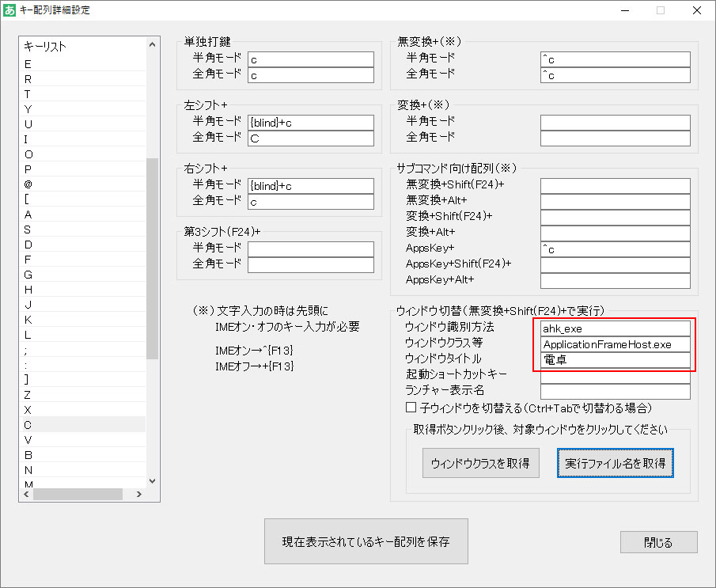This screenshot has height=588, width=716.
Task: Click the app icon in title bar
Action: (x=10, y=10)
